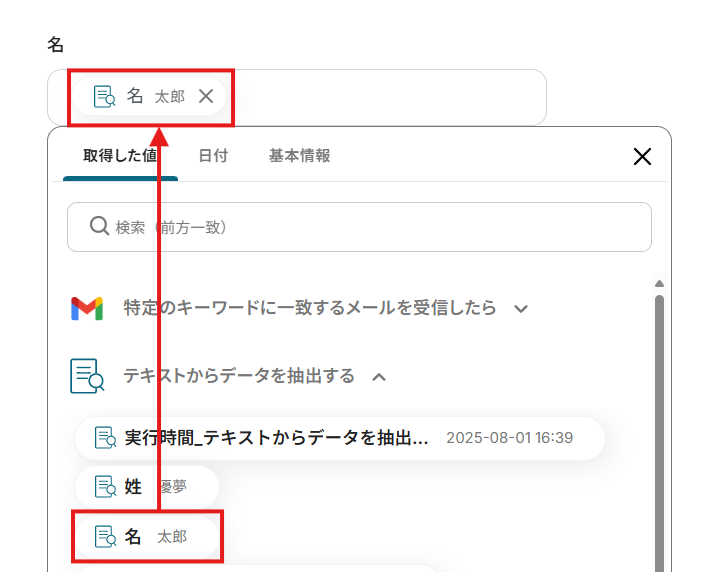
Task: Select the 特定のキーワードに一致するメールを受信したら heading
Action: coord(310,308)
